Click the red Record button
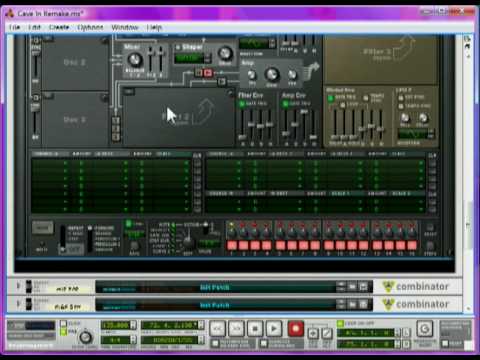This screenshot has height=360, width=480. point(295,329)
